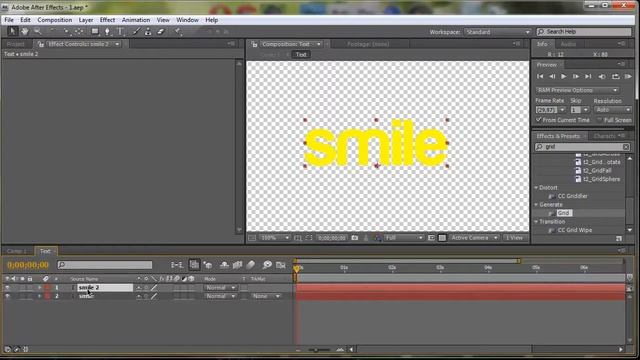This screenshot has width=640, height=360.
Task: Collapse the Transition effects category
Action: (x=536, y=222)
